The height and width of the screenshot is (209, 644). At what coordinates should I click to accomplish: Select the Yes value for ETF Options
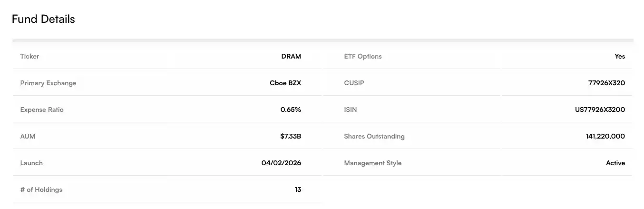point(620,56)
